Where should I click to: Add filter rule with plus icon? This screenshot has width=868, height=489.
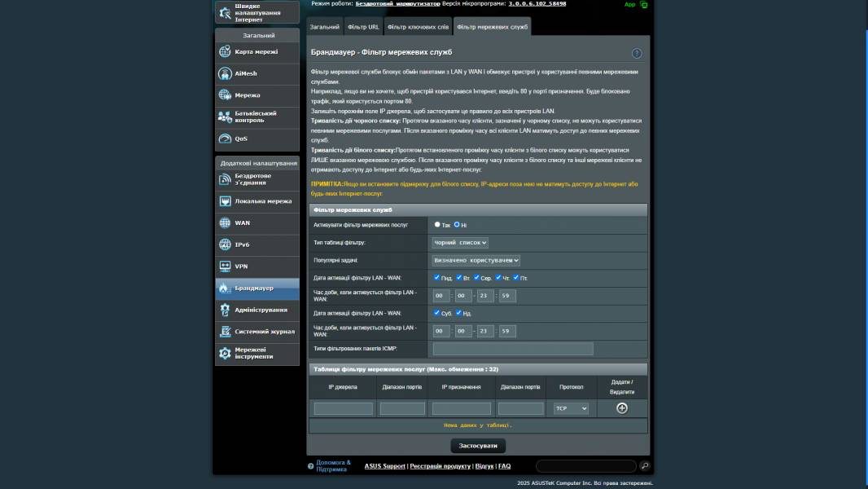point(621,408)
